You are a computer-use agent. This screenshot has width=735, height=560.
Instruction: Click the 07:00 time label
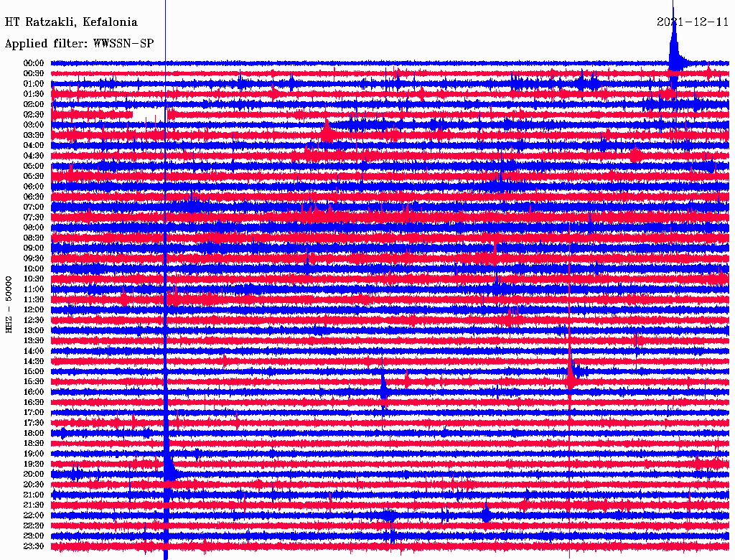[x=34, y=207]
